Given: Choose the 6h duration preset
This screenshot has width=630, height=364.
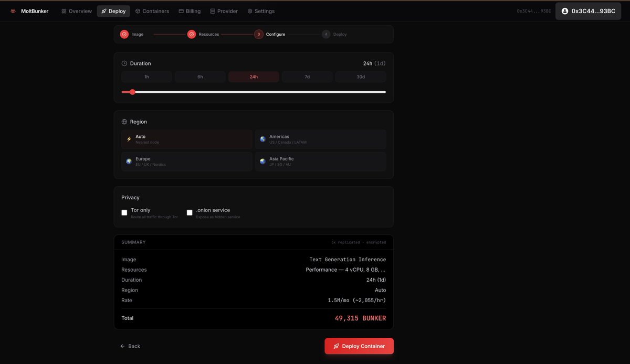Looking at the screenshot, I should click(200, 77).
